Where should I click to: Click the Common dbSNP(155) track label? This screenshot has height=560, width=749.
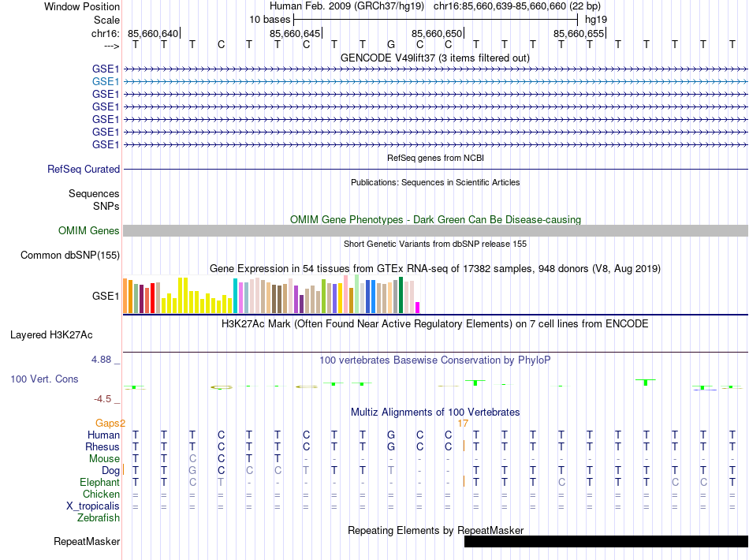(70, 255)
